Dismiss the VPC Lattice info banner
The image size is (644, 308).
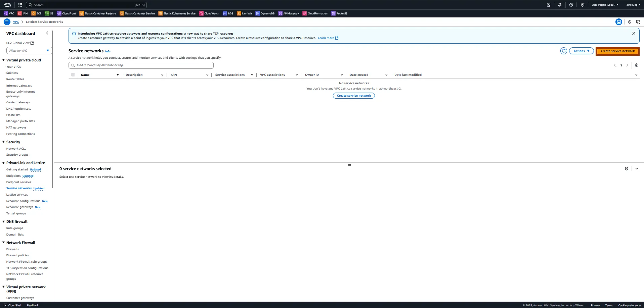click(x=634, y=33)
